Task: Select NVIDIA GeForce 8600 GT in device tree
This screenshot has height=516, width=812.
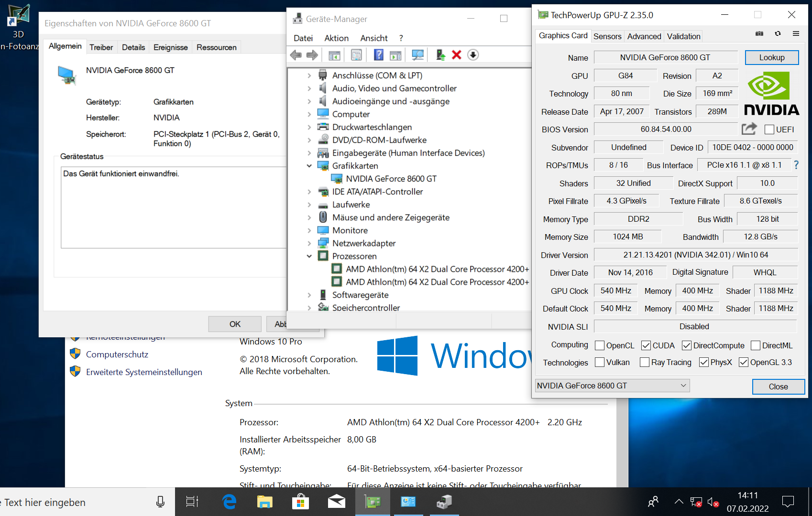Action: [391, 179]
